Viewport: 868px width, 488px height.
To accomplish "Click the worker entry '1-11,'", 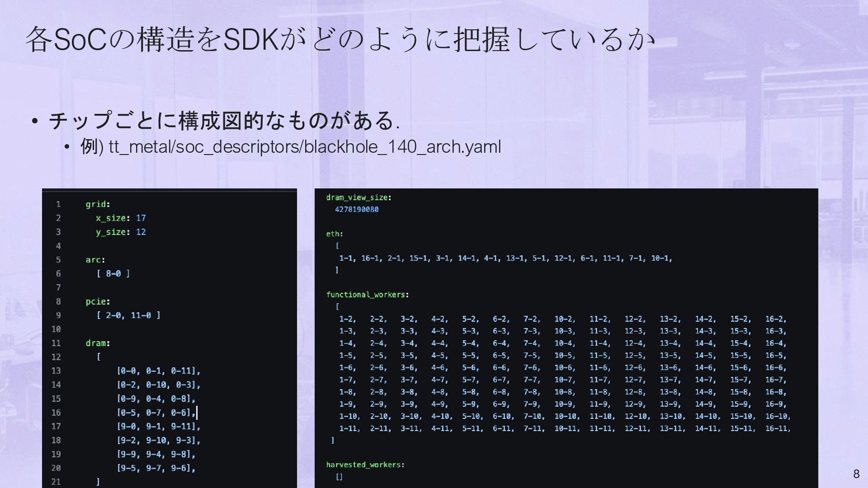I will click(350, 429).
